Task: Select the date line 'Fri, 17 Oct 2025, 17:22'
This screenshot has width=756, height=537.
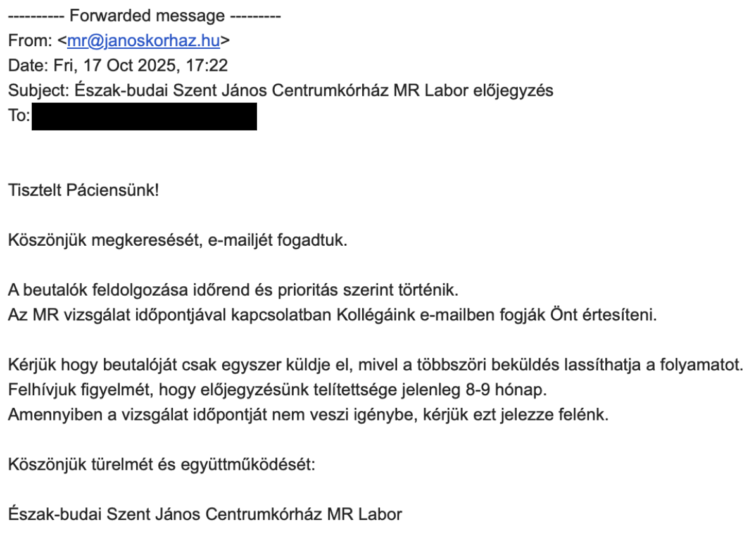Action: tap(141, 66)
